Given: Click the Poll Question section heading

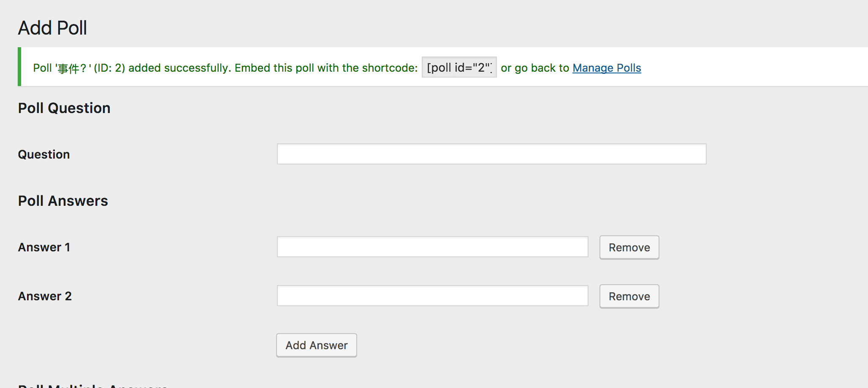Looking at the screenshot, I should click(64, 108).
